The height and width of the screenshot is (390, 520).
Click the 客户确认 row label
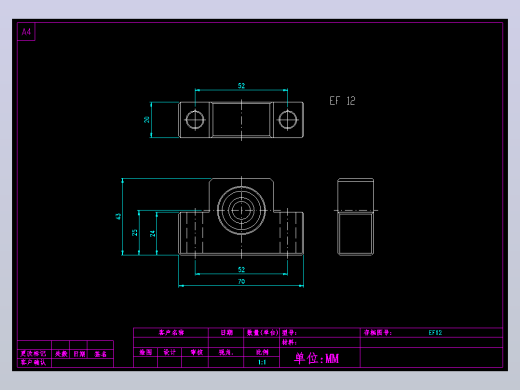tap(33, 362)
